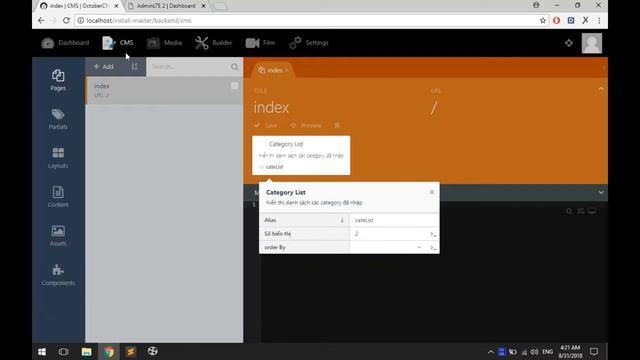Viewport: 640px width, 360px height.
Task: Select Assets in the CMS sidebar
Action: point(58,236)
